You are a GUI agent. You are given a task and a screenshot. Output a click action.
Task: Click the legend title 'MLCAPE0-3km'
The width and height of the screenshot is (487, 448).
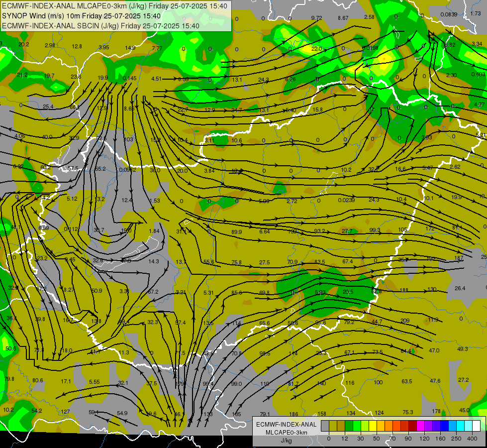point(286,433)
